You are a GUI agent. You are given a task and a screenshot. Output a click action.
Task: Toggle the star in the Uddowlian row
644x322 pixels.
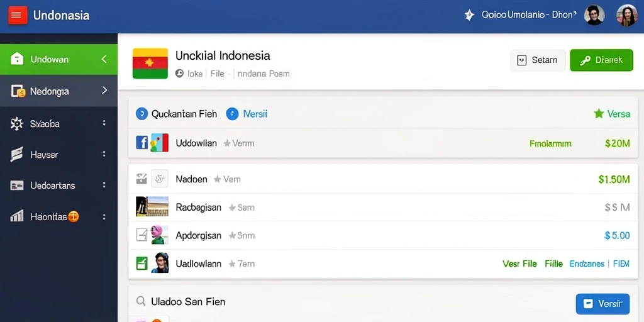click(226, 143)
